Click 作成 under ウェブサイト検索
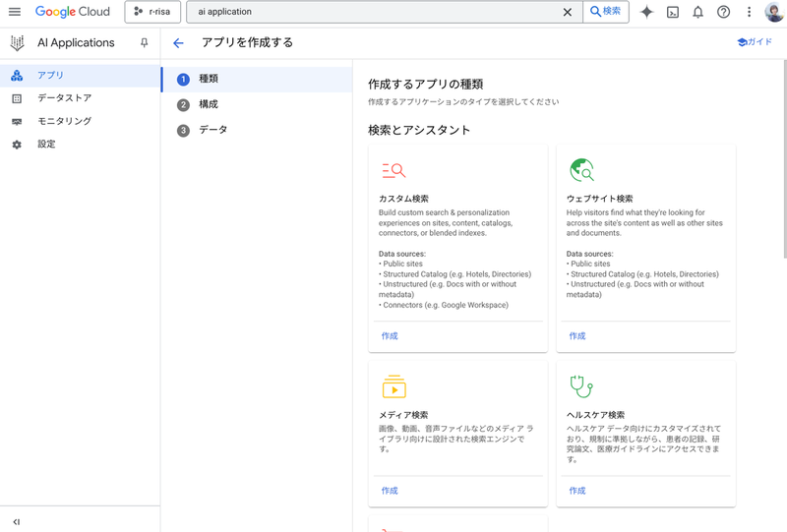 tap(577, 335)
